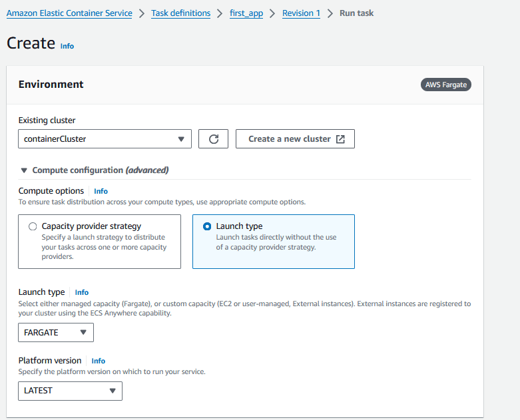Click external link icon in Create a new cluster

click(x=340, y=139)
